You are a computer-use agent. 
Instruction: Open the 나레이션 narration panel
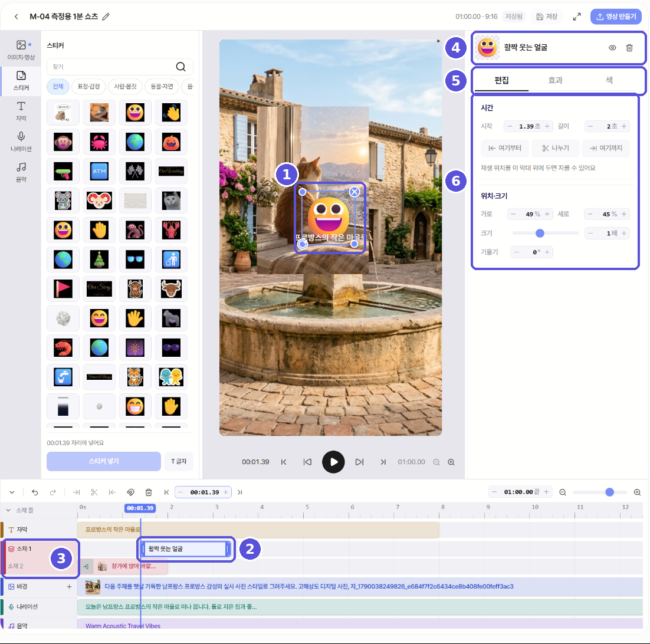point(21,142)
